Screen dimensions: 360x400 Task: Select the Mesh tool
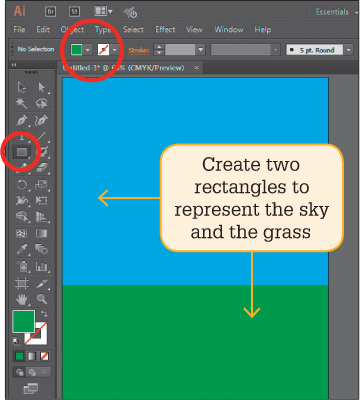[22, 233]
